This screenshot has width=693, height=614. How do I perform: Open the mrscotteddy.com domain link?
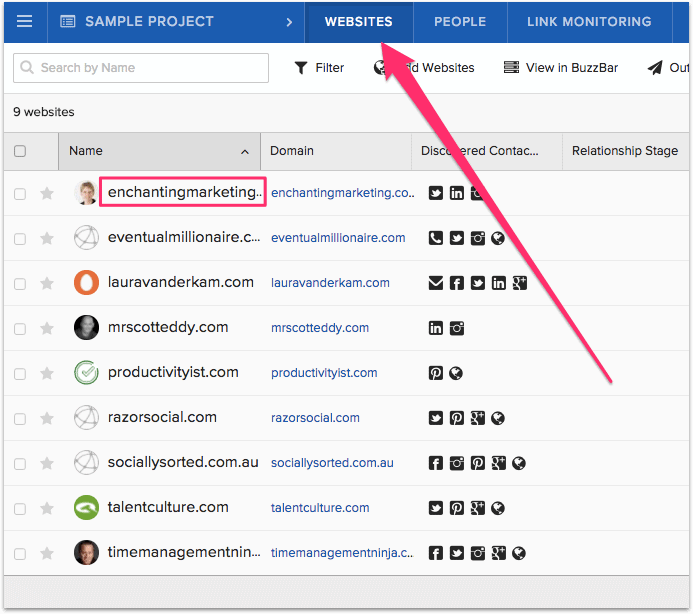(320, 328)
